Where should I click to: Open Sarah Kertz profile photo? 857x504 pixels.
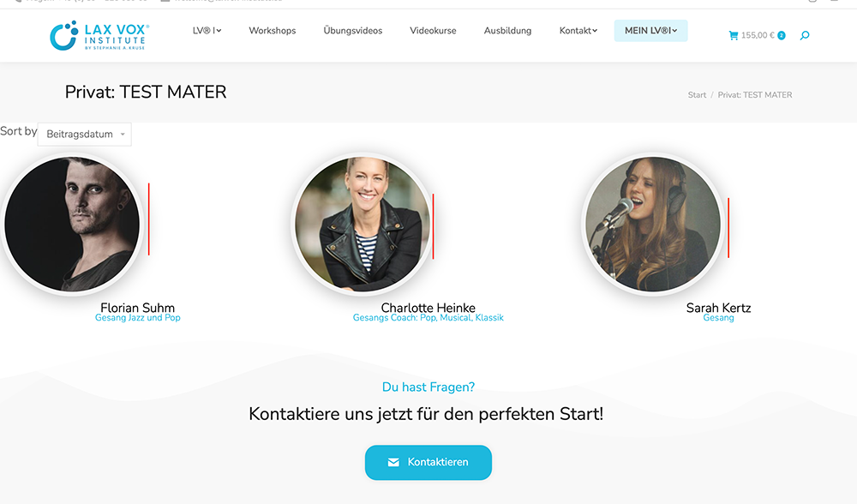click(x=653, y=224)
